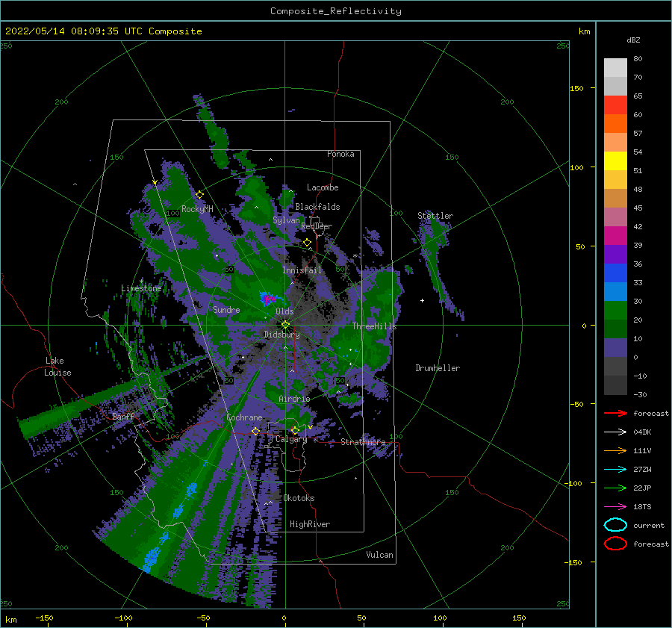Click the Banff town label
The height and width of the screenshot is (628, 672).
[123, 416]
